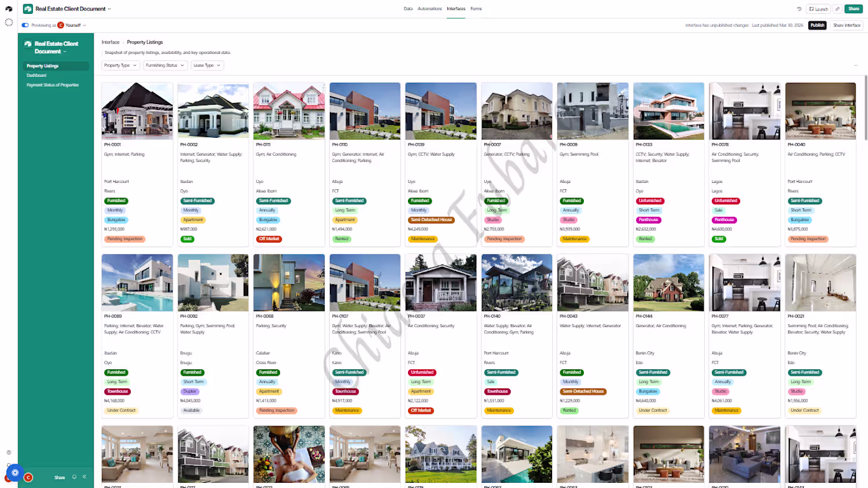Image resolution: width=868 pixels, height=488 pixels.
Task: Click the copy link icon beside Launch
Action: pos(837,9)
